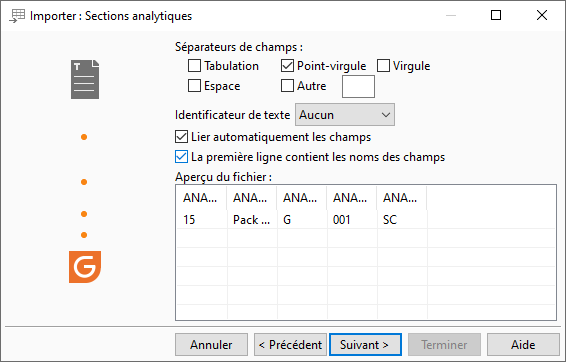
Task: Click the Suivant button
Action: pos(365,345)
